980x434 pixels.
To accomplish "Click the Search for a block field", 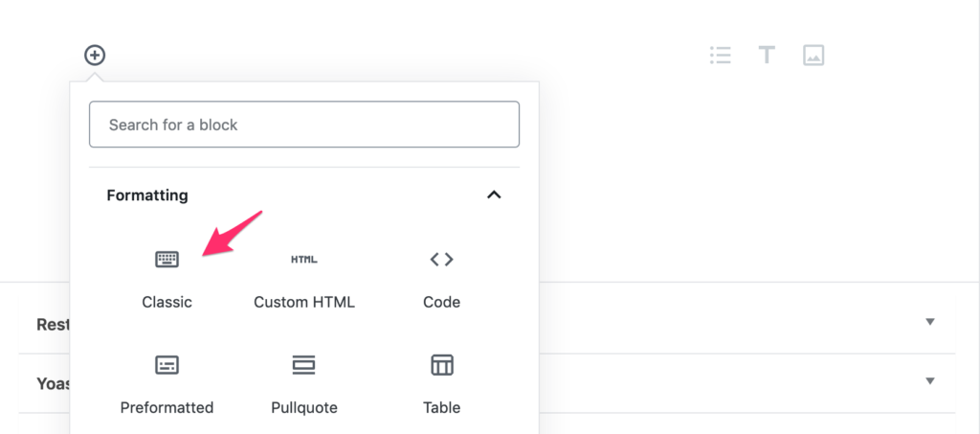I will 304,125.
